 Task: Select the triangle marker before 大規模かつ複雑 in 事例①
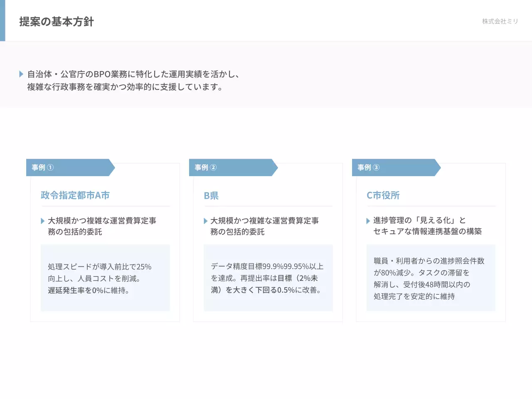(x=43, y=221)
